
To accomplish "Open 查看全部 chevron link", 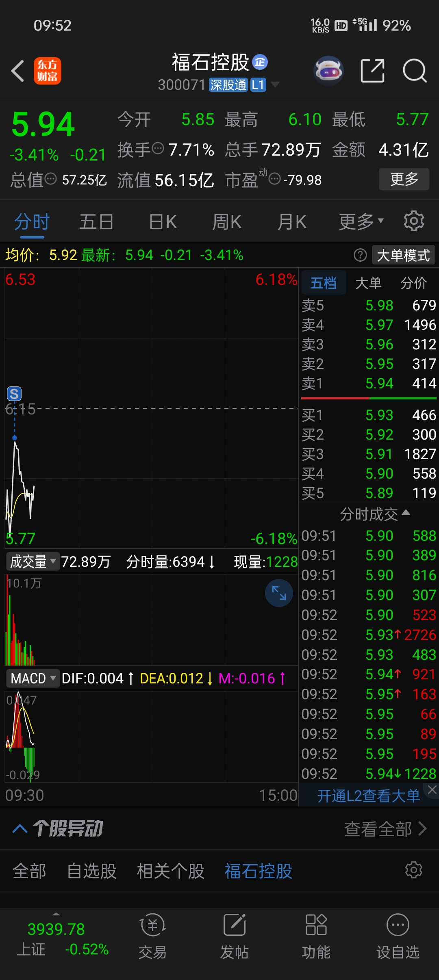I will 386,829.
